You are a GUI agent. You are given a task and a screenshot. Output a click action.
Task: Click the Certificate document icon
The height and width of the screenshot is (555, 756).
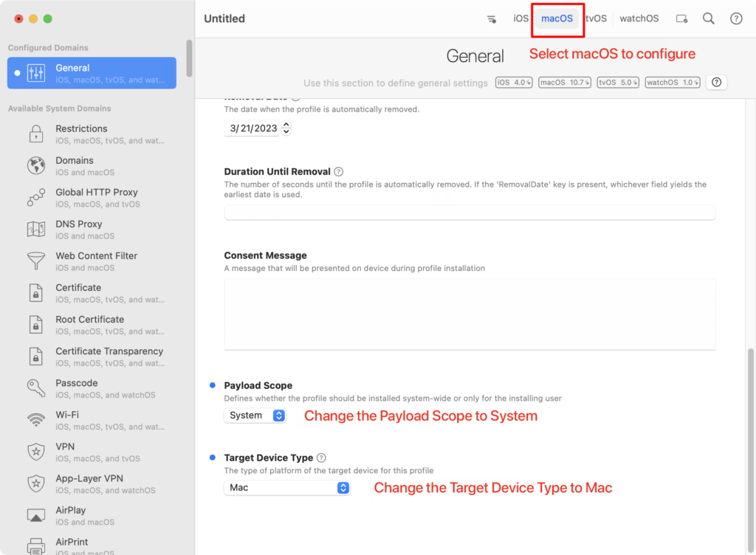coord(36,293)
